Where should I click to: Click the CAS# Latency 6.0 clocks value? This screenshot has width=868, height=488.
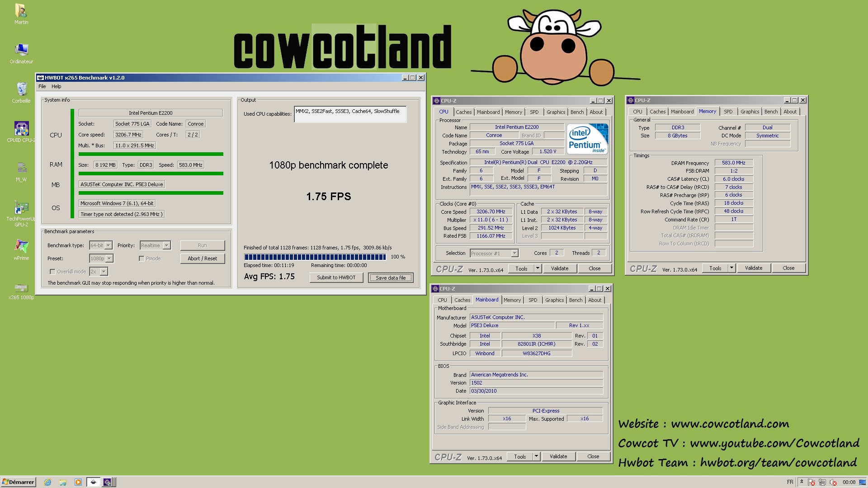[x=733, y=179]
